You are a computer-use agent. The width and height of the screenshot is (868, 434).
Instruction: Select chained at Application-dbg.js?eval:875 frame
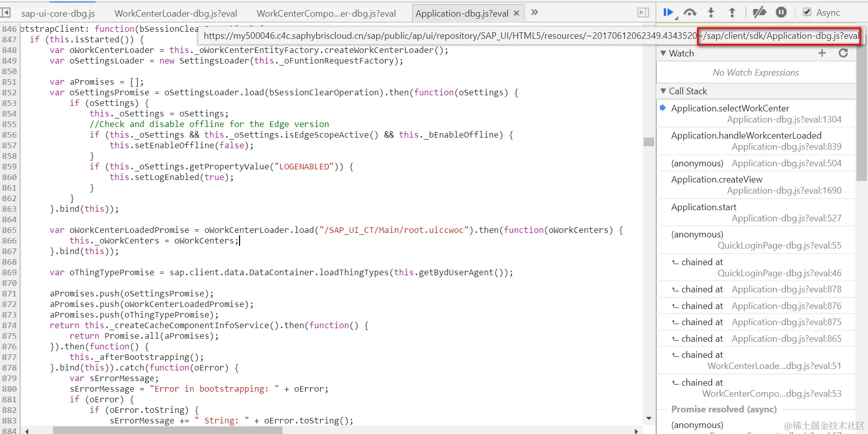tap(756, 322)
